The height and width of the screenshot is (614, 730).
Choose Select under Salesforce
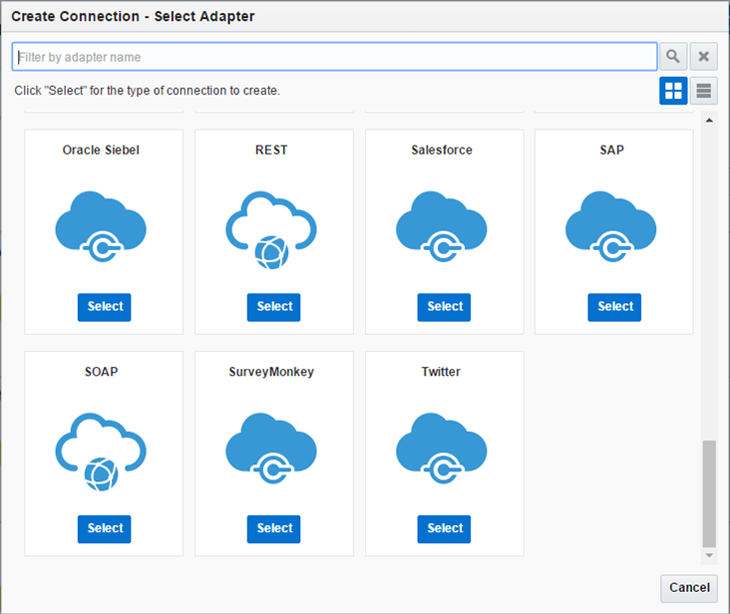point(445,307)
